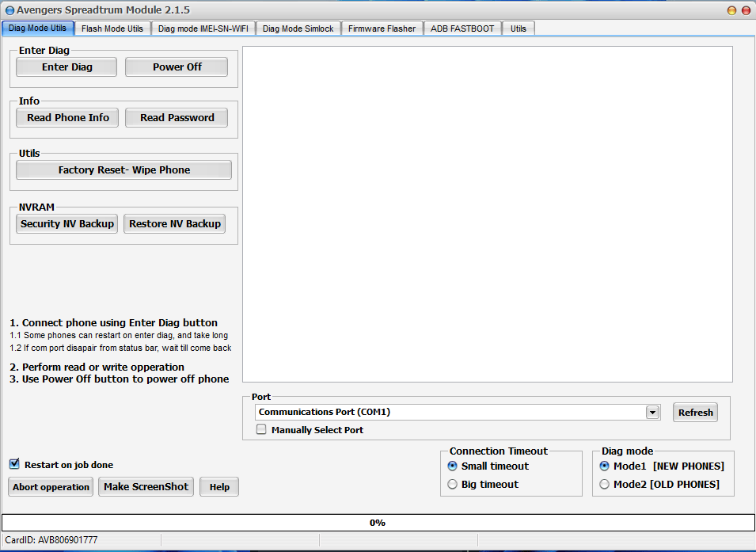Close the application with red button
This screenshot has height=552, width=756.
coord(746,10)
